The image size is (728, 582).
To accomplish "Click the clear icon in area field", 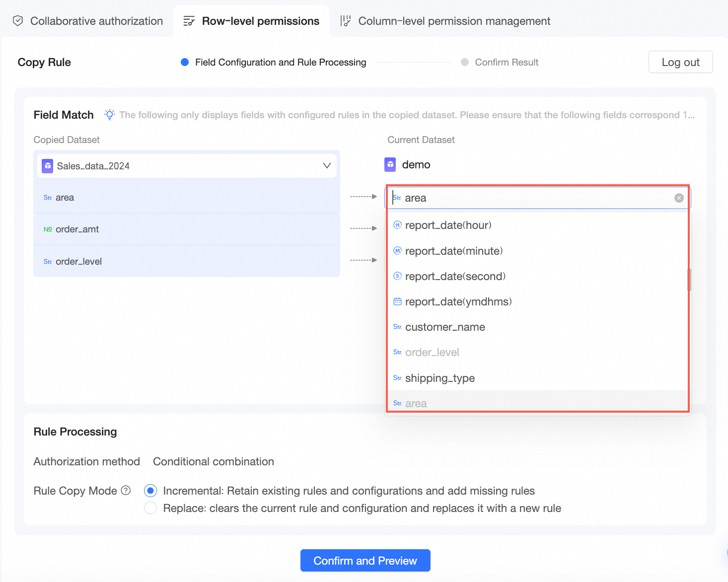I will click(x=679, y=198).
